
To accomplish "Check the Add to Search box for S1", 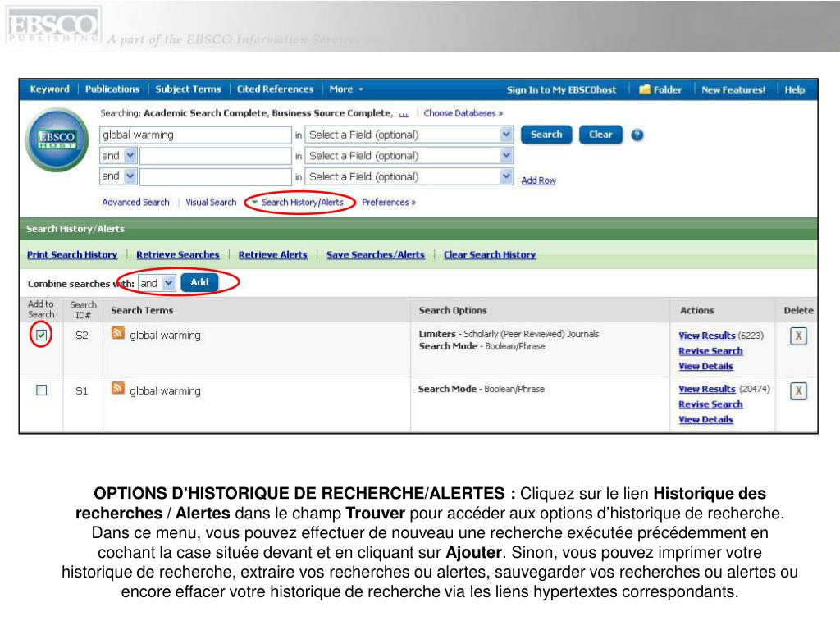I will 41,390.
